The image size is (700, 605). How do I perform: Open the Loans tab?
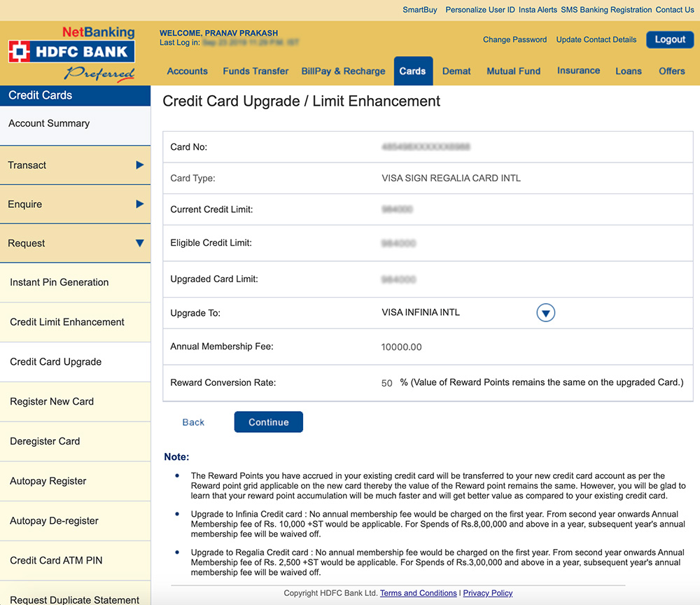tap(629, 71)
